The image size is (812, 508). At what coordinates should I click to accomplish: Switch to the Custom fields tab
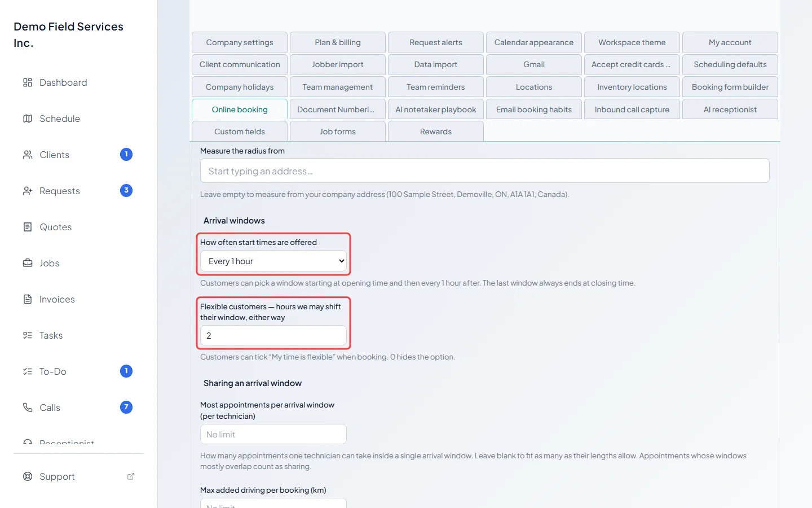[x=240, y=132]
